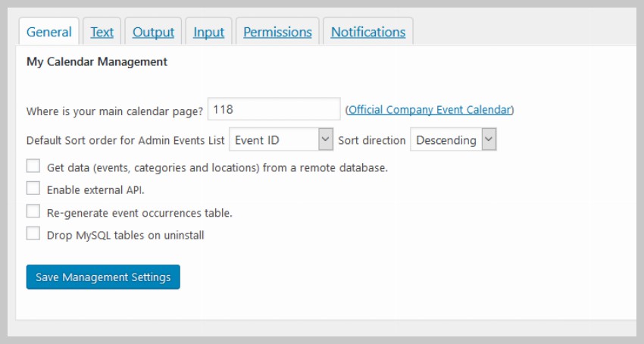Open the Notifications tab
The width and height of the screenshot is (644, 344).
pyautogui.click(x=367, y=32)
